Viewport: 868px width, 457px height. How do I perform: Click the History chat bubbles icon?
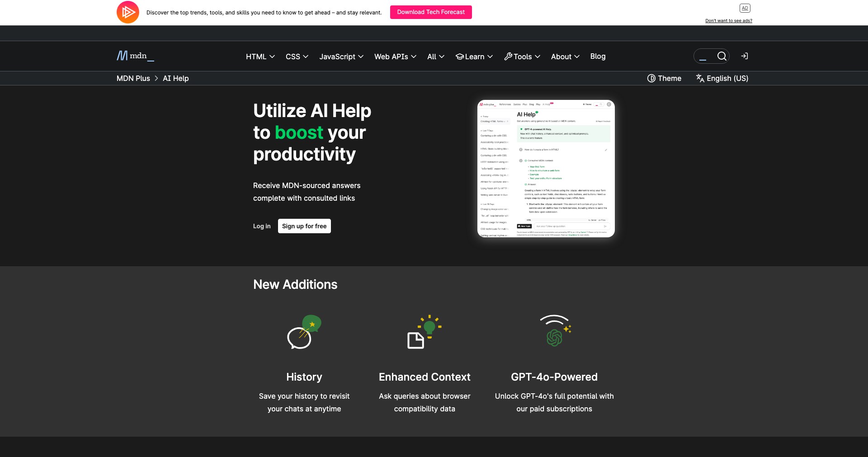[304, 332]
